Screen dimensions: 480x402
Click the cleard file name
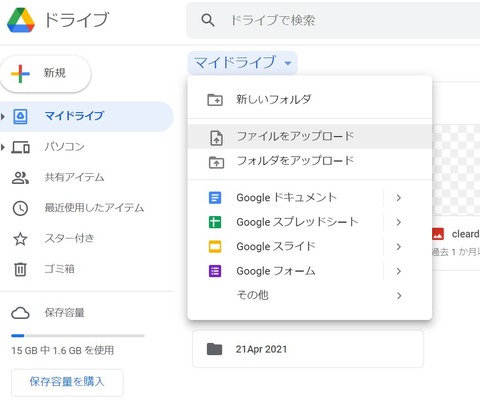click(466, 234)
